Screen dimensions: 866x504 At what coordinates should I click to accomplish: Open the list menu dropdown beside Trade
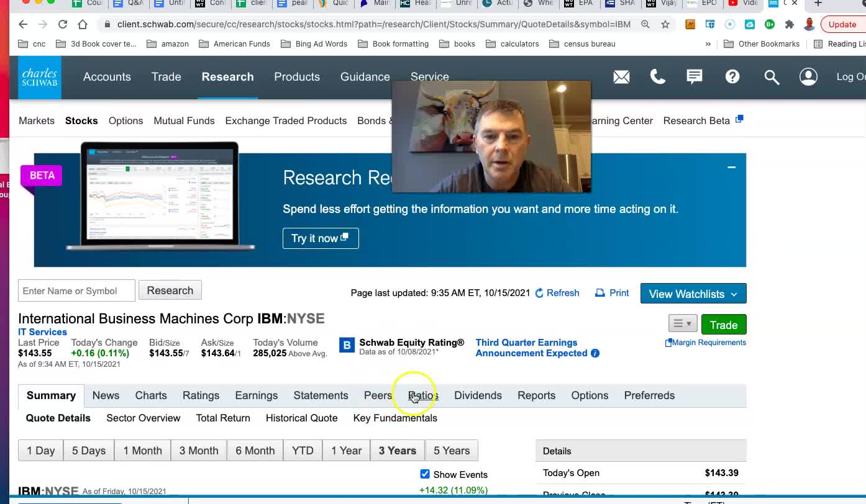pos(682,323)
